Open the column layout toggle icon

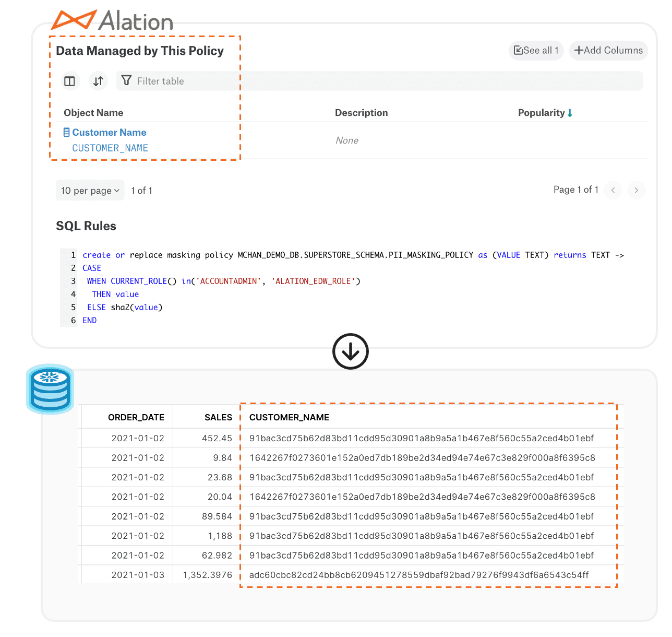pos(69,81)
